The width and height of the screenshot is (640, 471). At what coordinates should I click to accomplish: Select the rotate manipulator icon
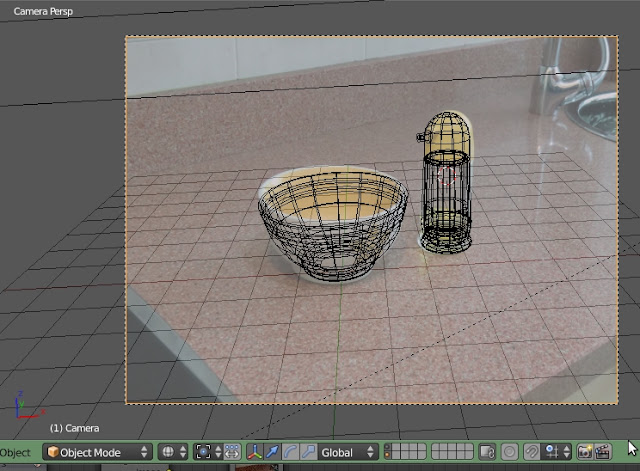290,452
